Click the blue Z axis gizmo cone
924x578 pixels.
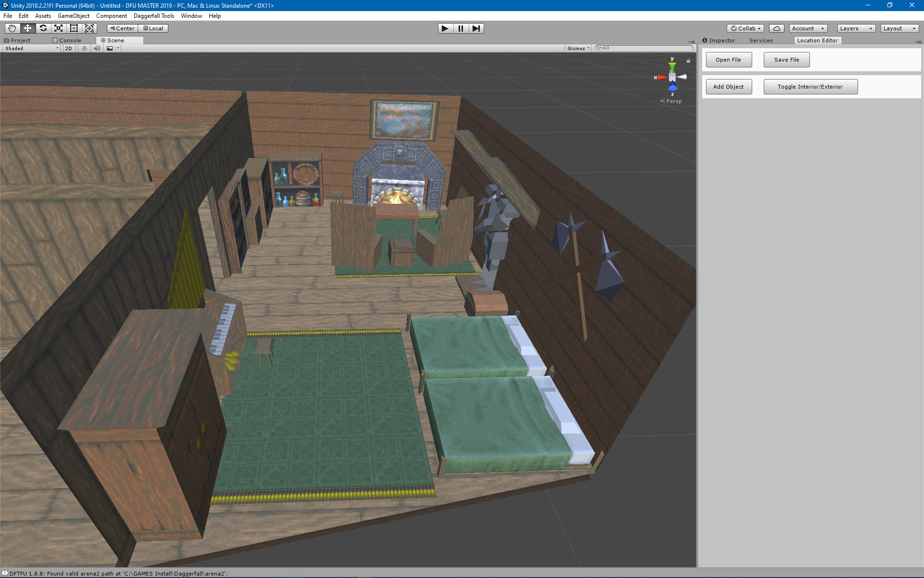click(673, 87)
